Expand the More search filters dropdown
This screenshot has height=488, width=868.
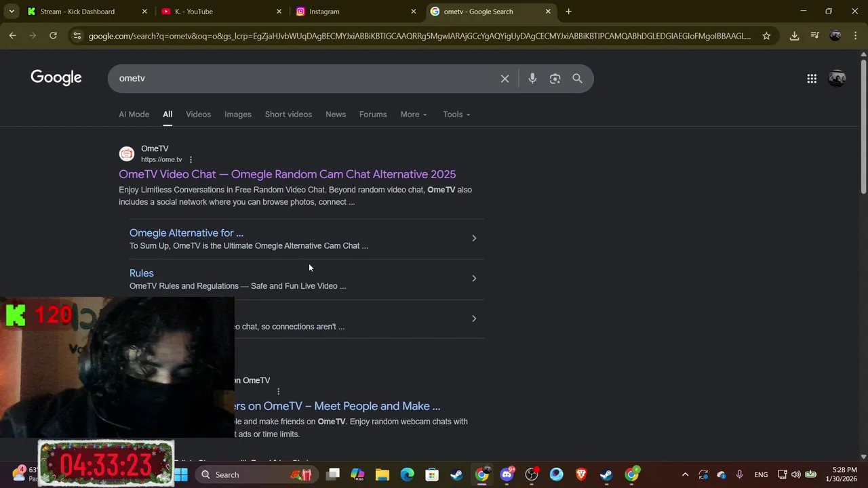point(414,115)
